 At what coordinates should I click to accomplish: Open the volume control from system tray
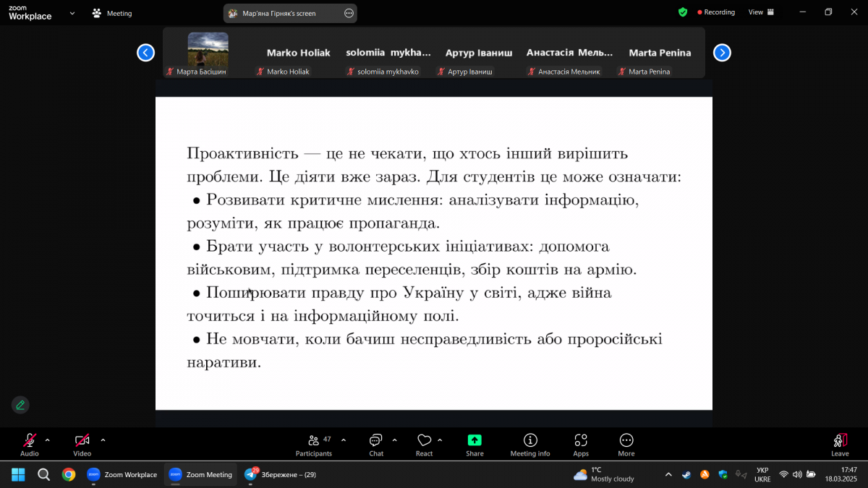pos(796,474)
